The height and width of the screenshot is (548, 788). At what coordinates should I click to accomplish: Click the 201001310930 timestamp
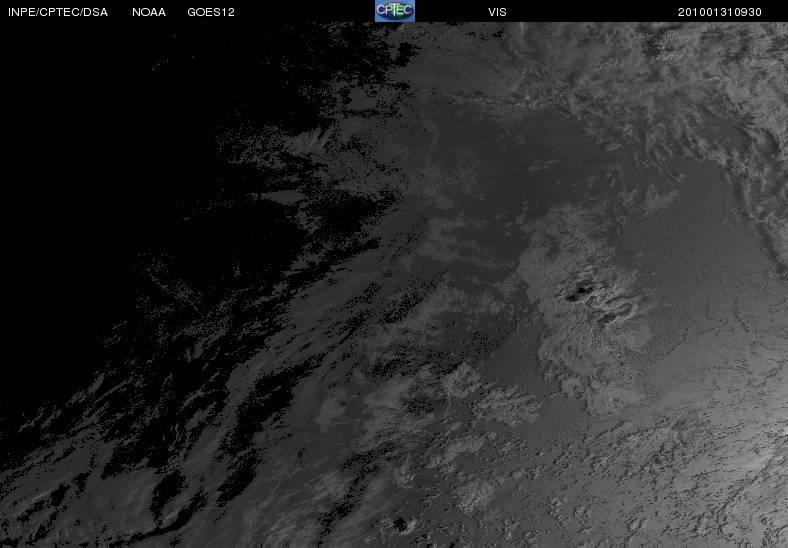[x=720, y=12]
